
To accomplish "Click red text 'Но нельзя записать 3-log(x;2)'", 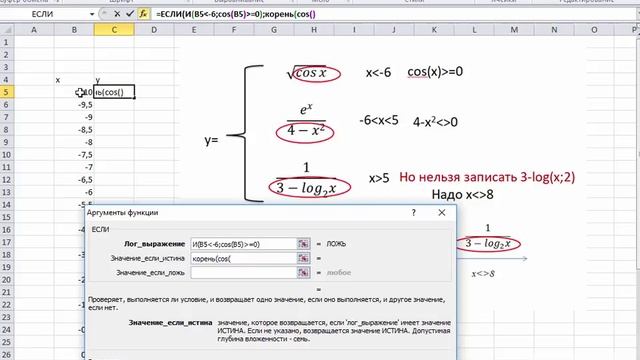I will 487,177.
